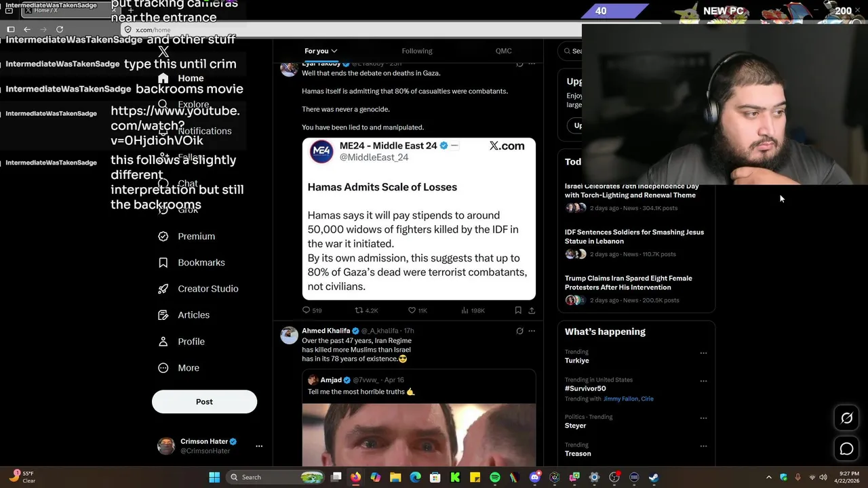Screen dimensions: 868x488
Task: Open File Explorer from the taskbar
Action: point(395,477)
